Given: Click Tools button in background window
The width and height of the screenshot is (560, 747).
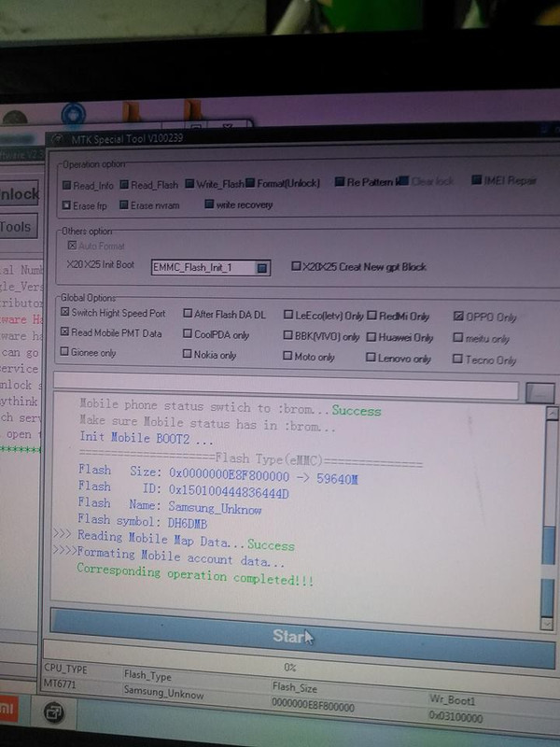Looking at the screenshot, I should 18,227.
